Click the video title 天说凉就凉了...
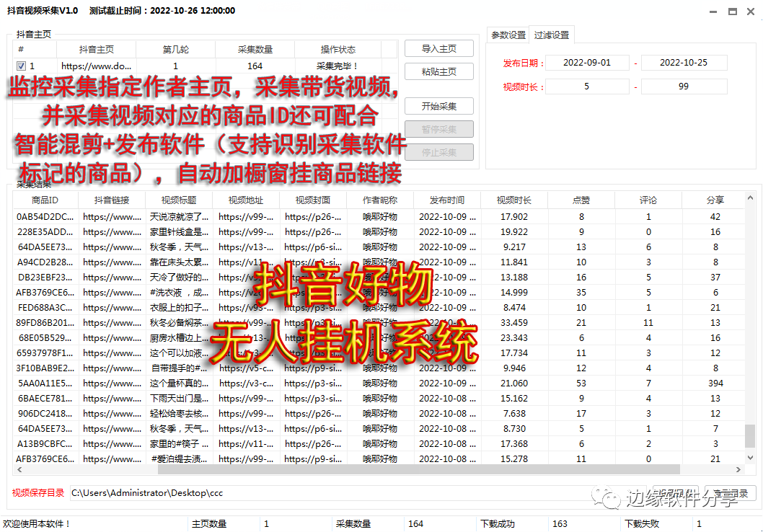763x532 pixels. [x=179, y=216]
